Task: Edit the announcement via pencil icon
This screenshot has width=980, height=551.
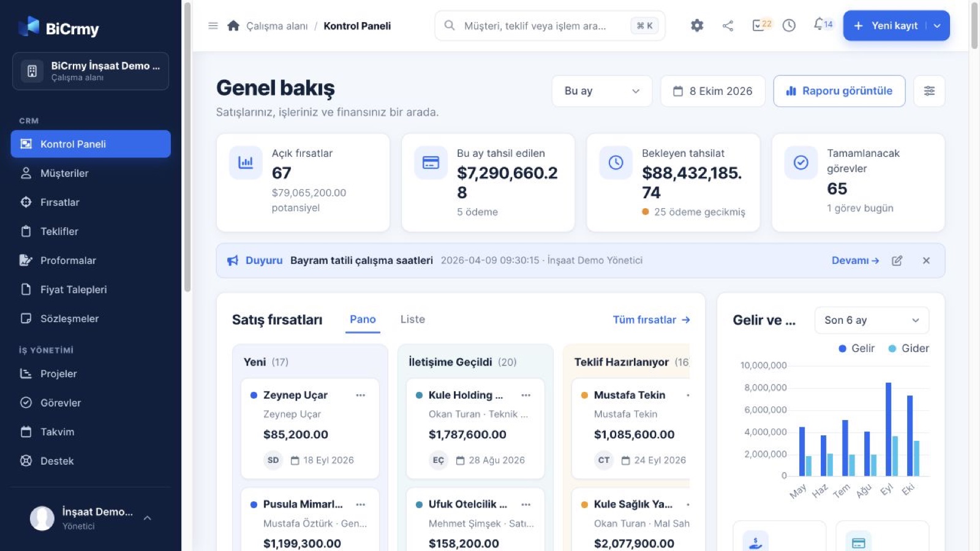Action: (897, 261)
